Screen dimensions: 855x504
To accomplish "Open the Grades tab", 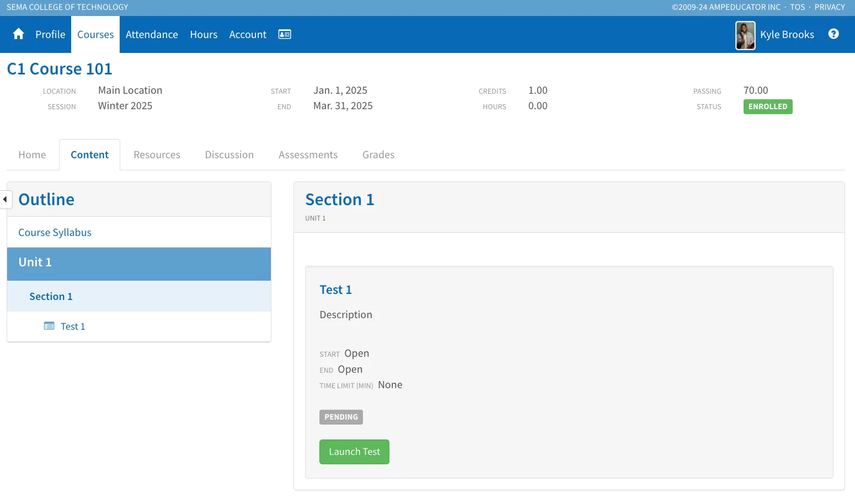I will coord(378,155).
